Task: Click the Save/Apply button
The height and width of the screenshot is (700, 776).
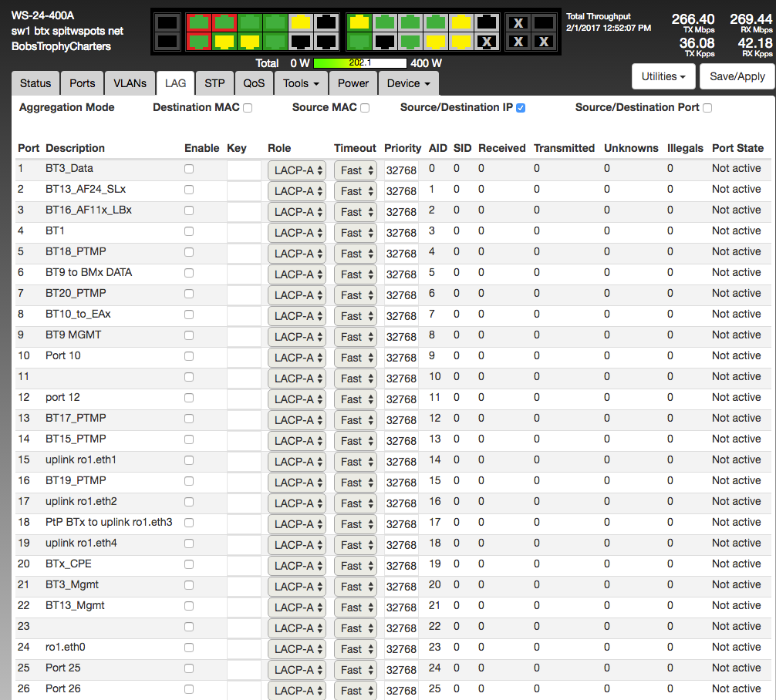Action: point(737,76)
